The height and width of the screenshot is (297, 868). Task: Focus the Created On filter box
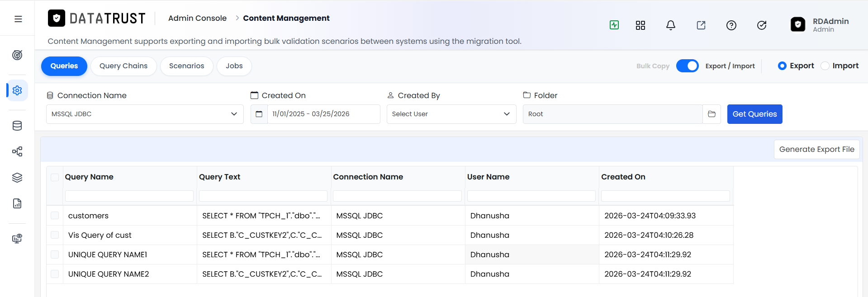tap(665, 196)
